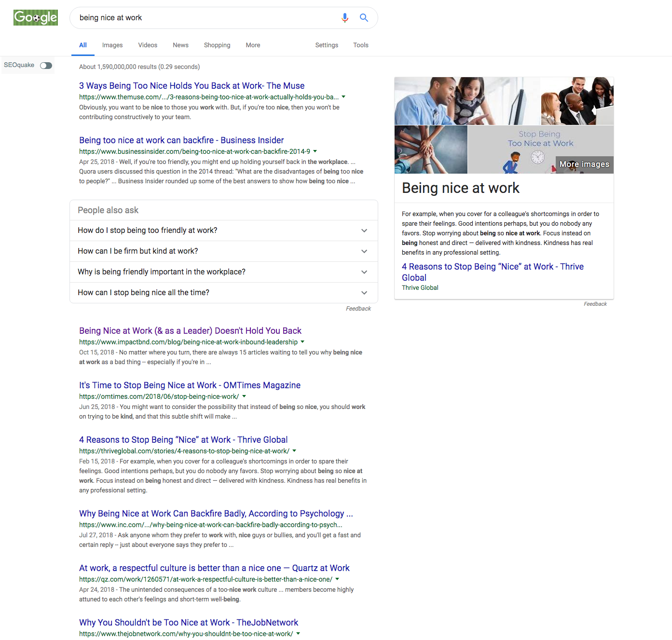This screenshot has width=672, height=640.
Task: Open the Inc.com psychology backfire result
Action: 216,514
